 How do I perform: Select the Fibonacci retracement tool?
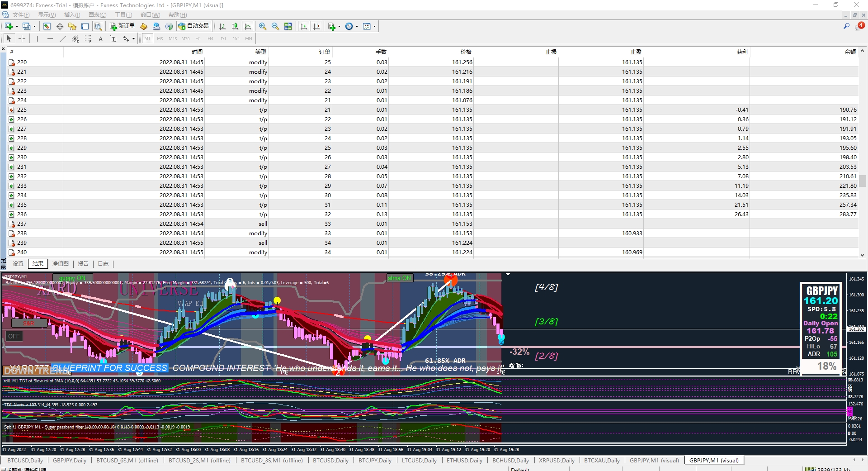[x=88, y=38]
